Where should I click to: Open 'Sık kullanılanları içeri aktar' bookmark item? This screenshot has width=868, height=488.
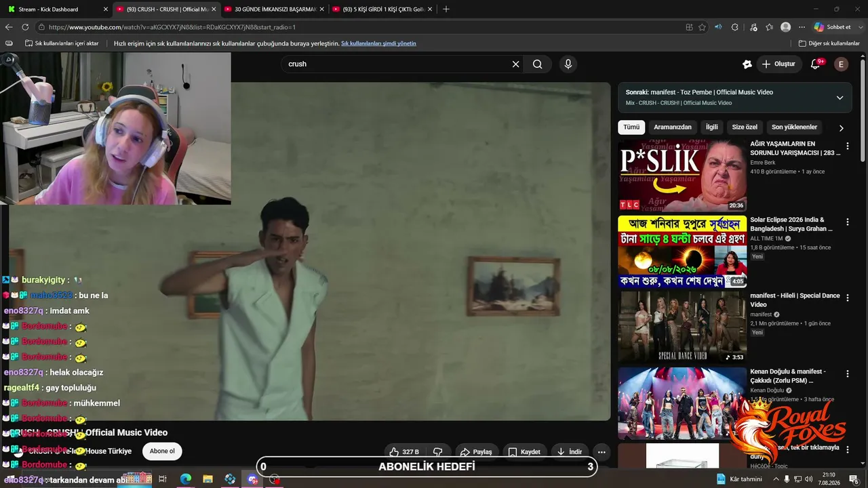(62, 43)
